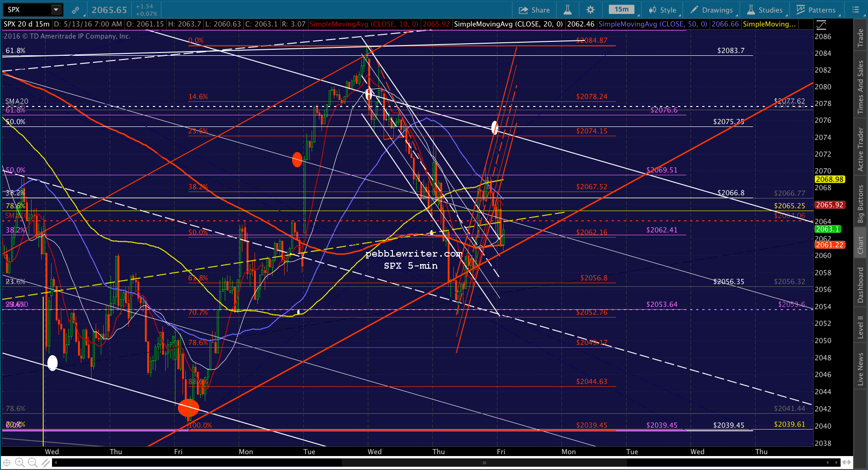The height and width of the screenshot is (470, 868).
Task: Click the SPX 20 d 15m chart label
Action: [26, 24]
